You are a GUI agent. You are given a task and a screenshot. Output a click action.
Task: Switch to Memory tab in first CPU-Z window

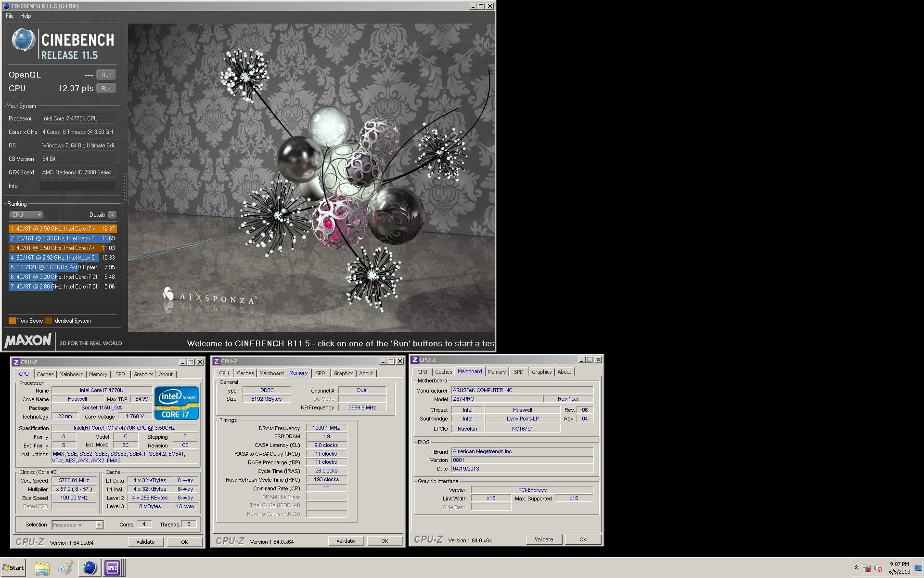(x=98, y=374)
